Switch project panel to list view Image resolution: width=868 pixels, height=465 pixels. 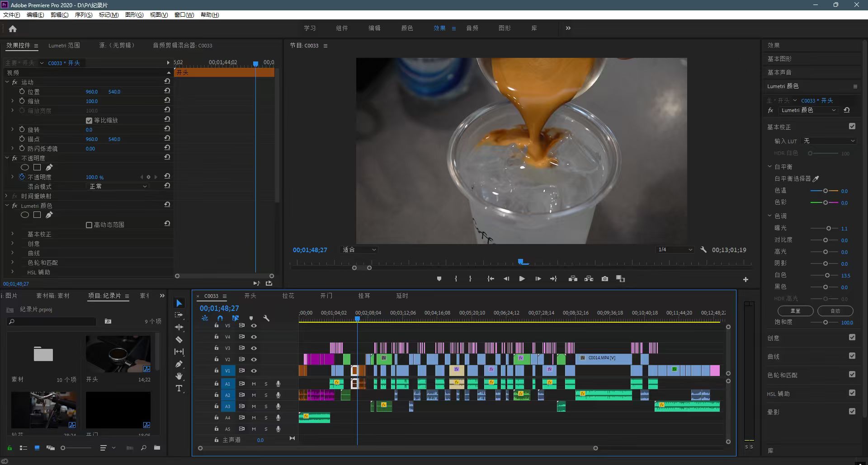(x=24, y=448)
